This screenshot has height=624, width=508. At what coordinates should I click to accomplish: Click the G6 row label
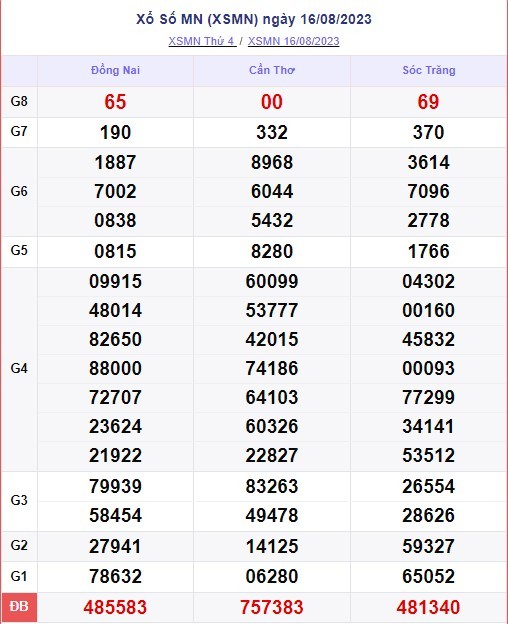coord(19,191)
